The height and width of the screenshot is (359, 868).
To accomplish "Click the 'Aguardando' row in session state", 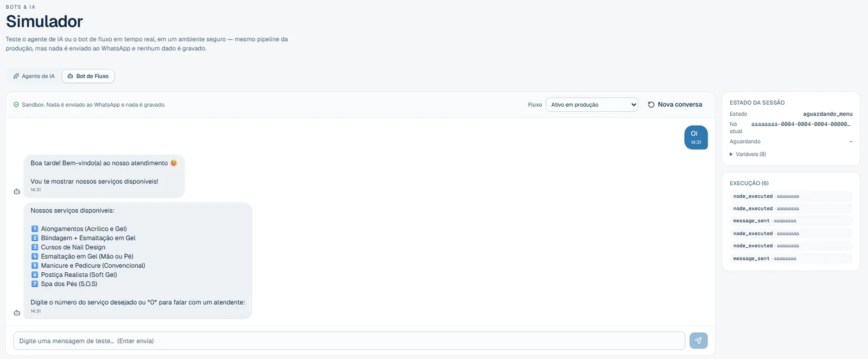I will (x=791, y=142).
